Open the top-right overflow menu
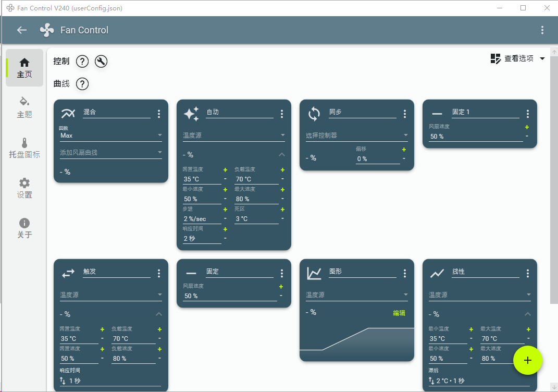This screenshot has width=558, height=392. [542, 30]
